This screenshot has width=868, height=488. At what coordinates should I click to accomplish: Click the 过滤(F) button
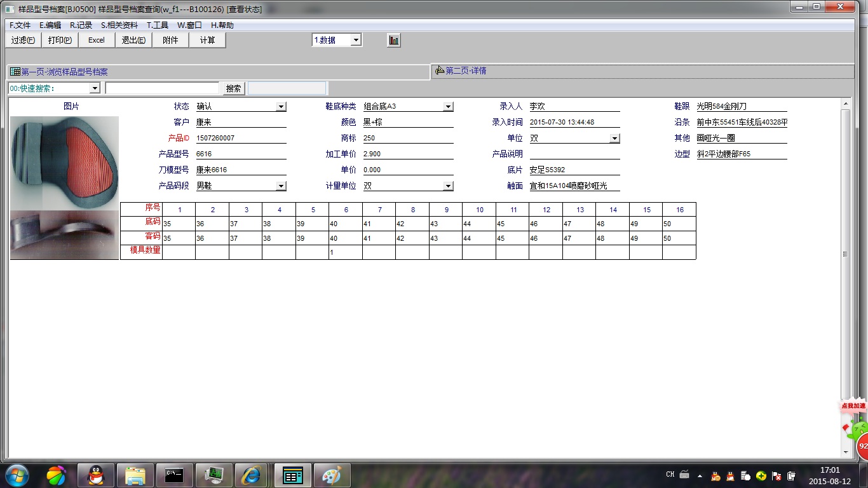(24, 40)
